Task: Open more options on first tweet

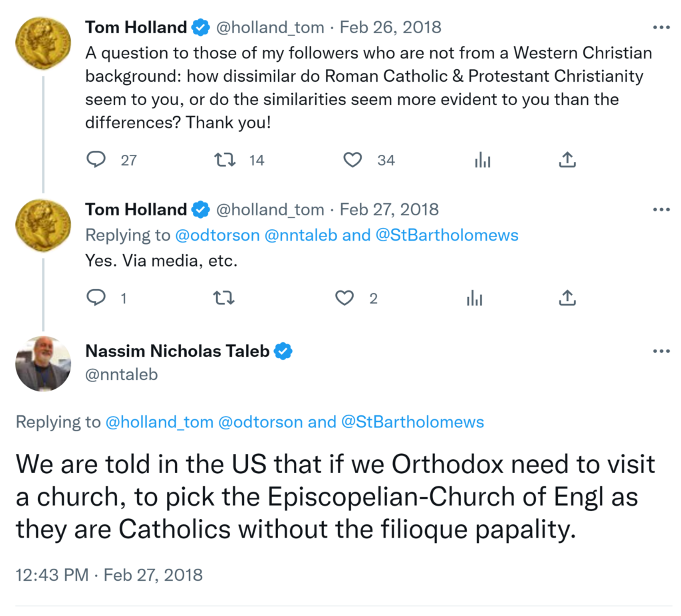Action: [661, 28]
